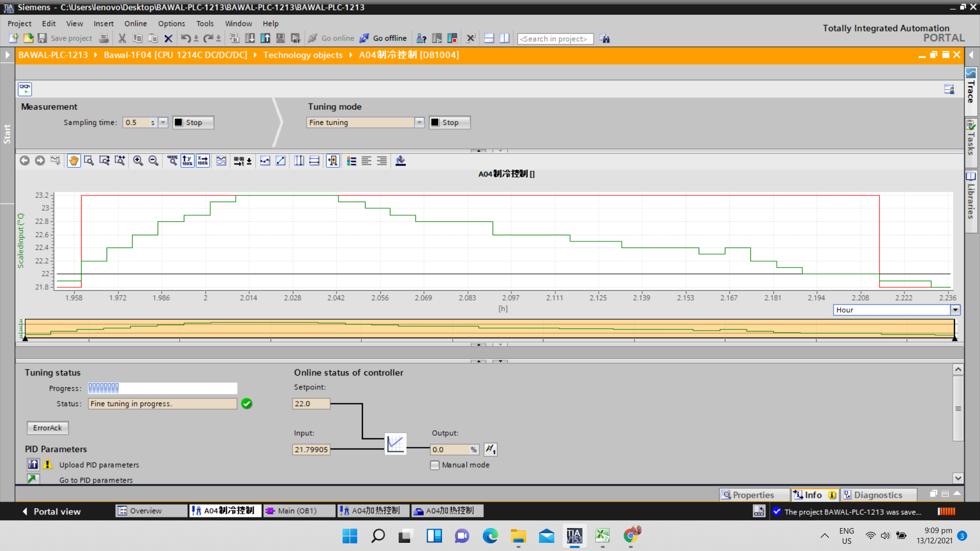The image size is (980, 551).
Task: Toggle vertical measurement cursors icon
Action: tap(299, 161)
